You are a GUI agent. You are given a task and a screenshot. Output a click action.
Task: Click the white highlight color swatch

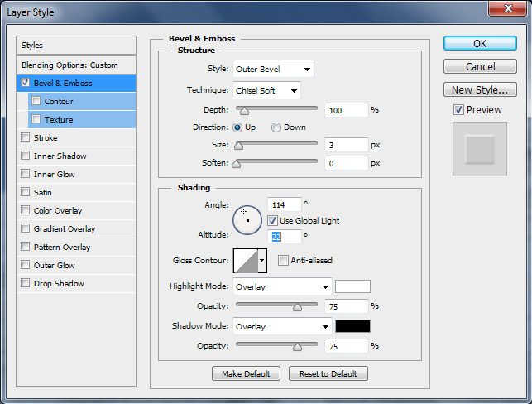tap(352, 286)
